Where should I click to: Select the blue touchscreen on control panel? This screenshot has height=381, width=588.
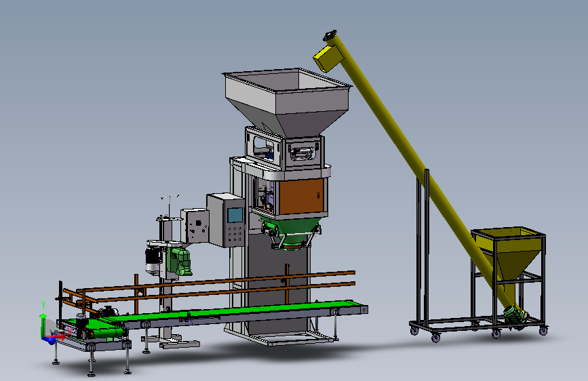(x=235, y=216)
